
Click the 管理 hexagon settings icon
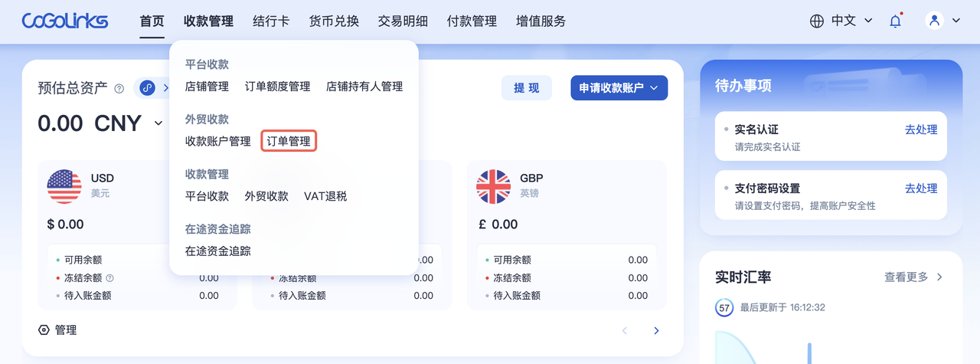tap(44, 330)
